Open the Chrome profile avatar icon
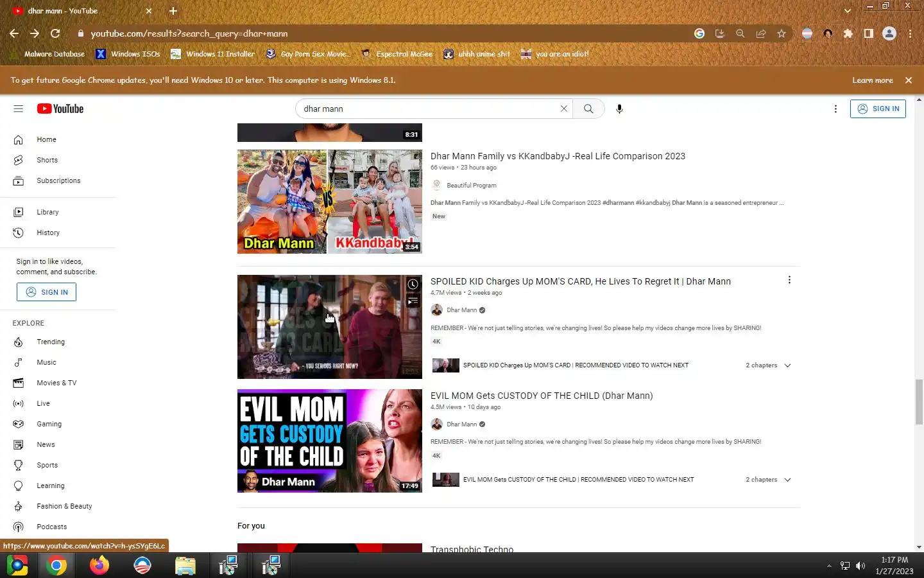This screenshot has height=578, width=924. 889,33
